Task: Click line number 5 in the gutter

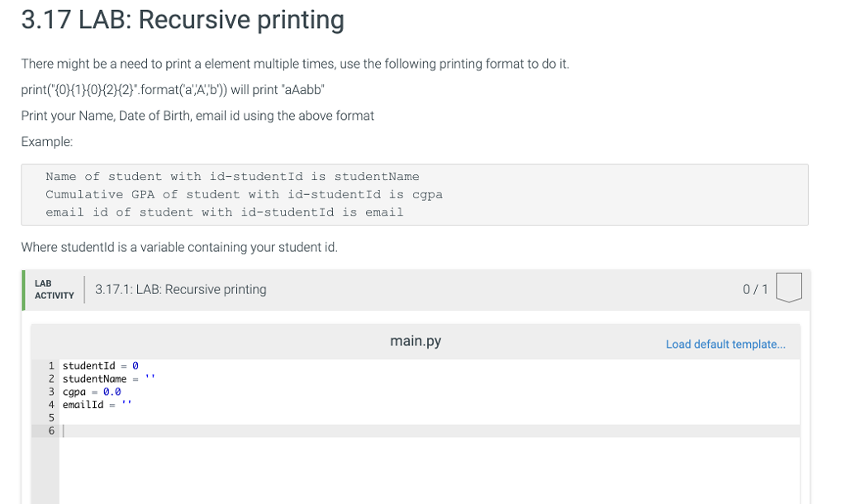Action: tap(51, 417)
